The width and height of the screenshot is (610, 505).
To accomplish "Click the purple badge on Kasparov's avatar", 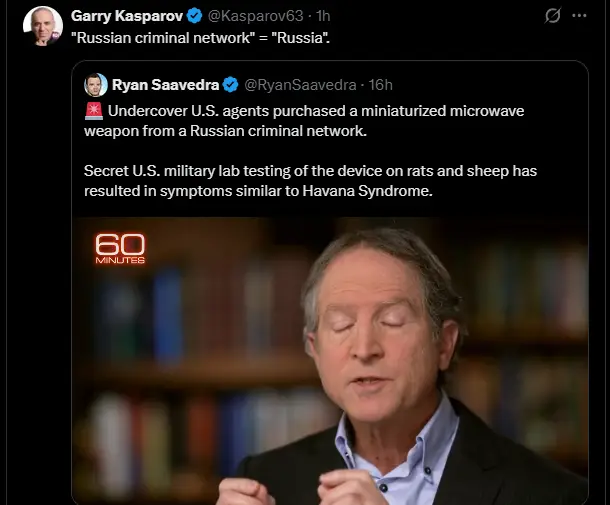I will [x=55, y=35].
